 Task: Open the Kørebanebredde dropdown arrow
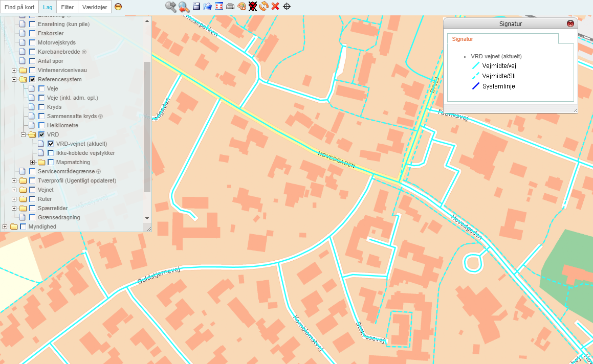point(84,52)
